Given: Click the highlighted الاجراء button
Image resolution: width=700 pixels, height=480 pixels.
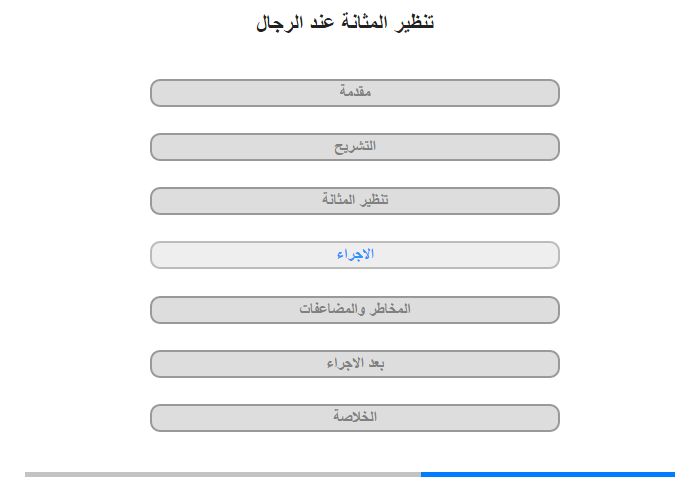Looking at the screenshot, I should point(355,255).
